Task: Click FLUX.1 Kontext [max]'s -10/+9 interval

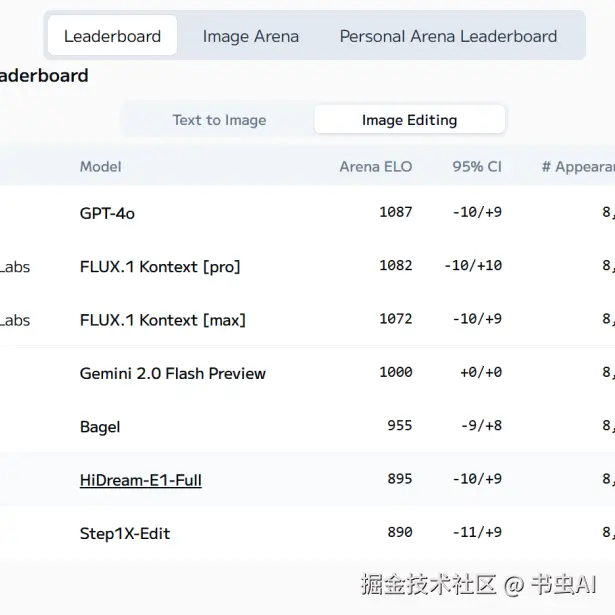Action: [477, 319]
